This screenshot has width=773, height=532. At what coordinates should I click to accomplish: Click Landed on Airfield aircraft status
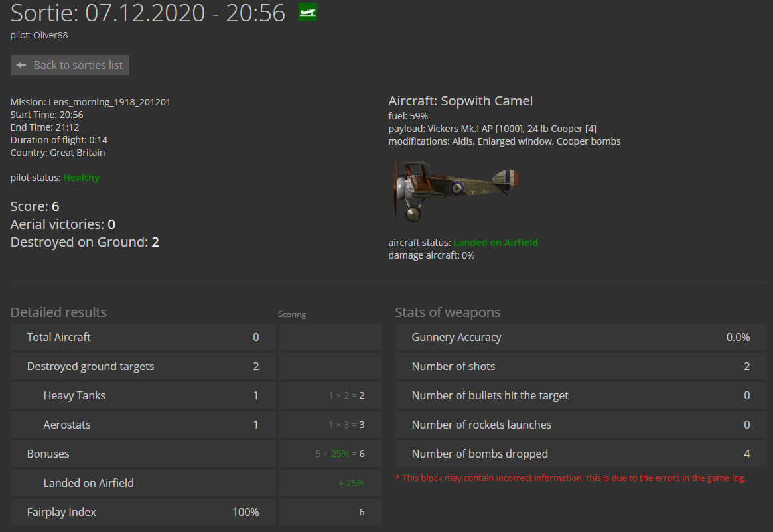pyautogui.click(x=496, y=243)
